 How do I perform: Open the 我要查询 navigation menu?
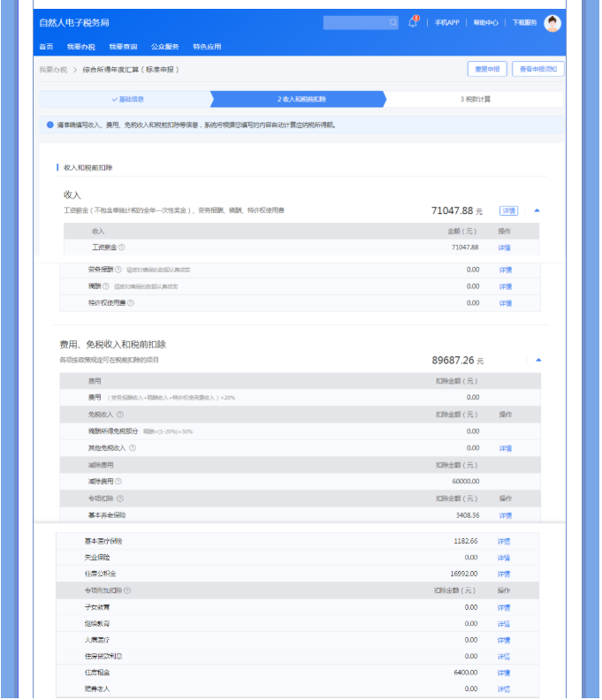tap(123, 47)
